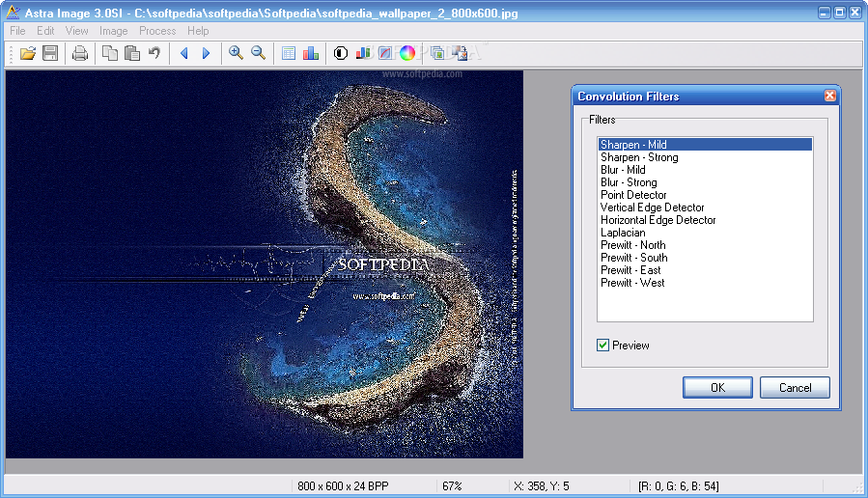This screenshot has width=868, height=498.
Task: Click the Open file folder icon
Action: click(x=28, y=53)
